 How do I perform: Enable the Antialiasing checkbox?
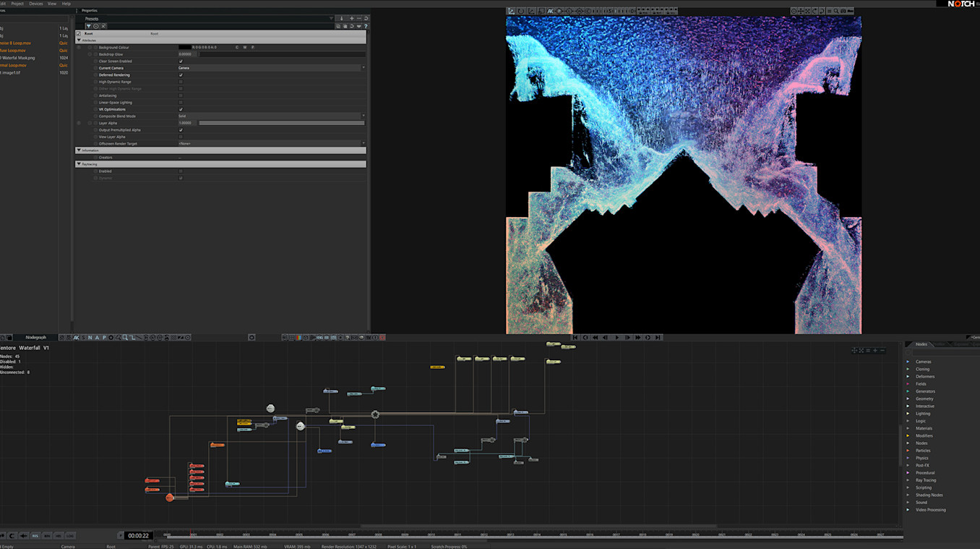coord(181,95)
